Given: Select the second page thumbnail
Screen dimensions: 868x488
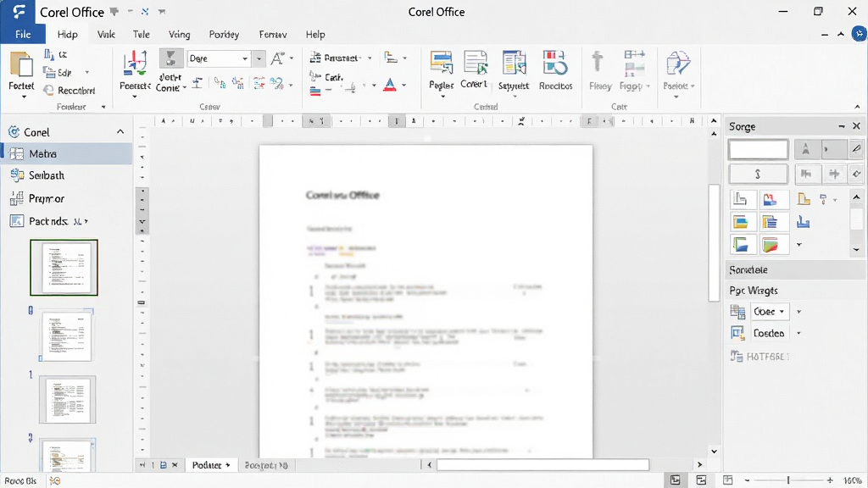Looking at the screenshot, I should coord(66,335).
